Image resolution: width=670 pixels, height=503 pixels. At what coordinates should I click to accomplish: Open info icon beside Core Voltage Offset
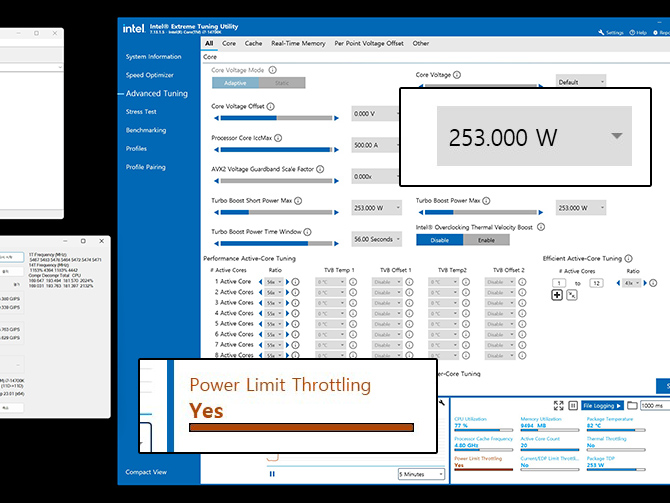click(x=270, y=106)
